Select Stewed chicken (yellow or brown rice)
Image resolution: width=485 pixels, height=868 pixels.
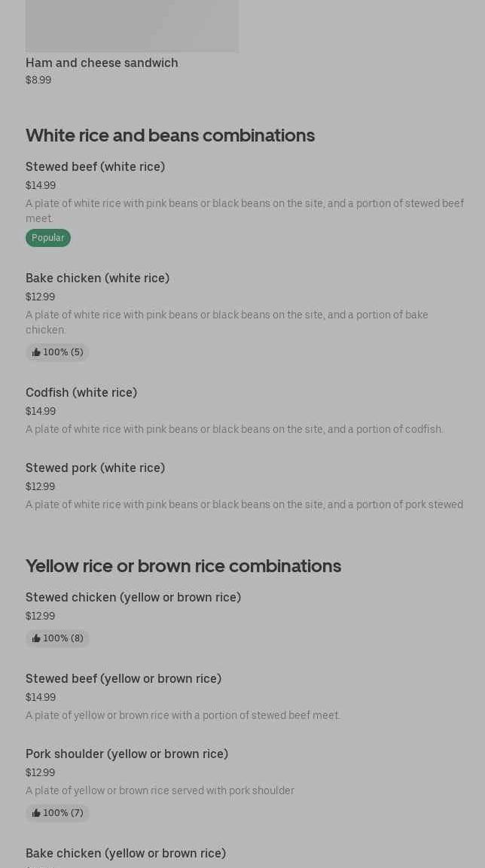[133, 598]
